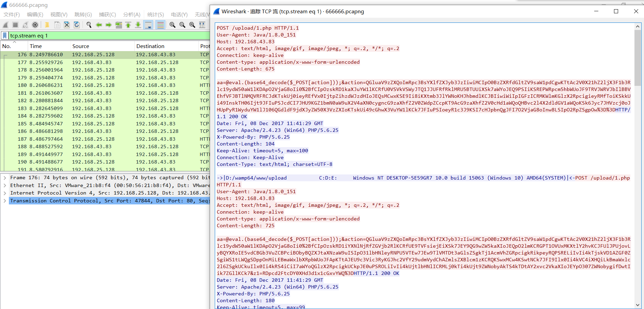Open the 视图(V) menu
Image resolution: width=644 pixels, height=309 pixels.
[x=59, y=14]
